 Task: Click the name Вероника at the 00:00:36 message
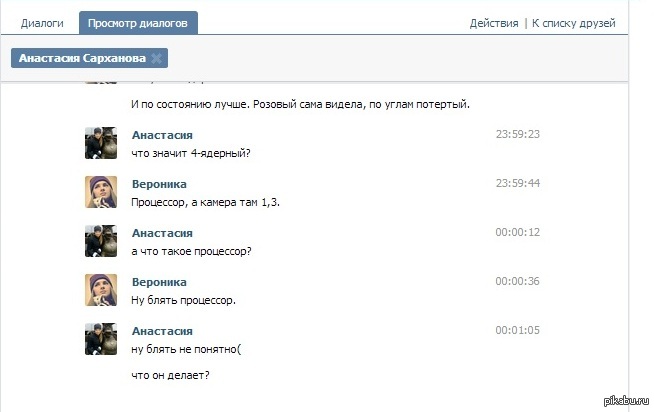159,282
